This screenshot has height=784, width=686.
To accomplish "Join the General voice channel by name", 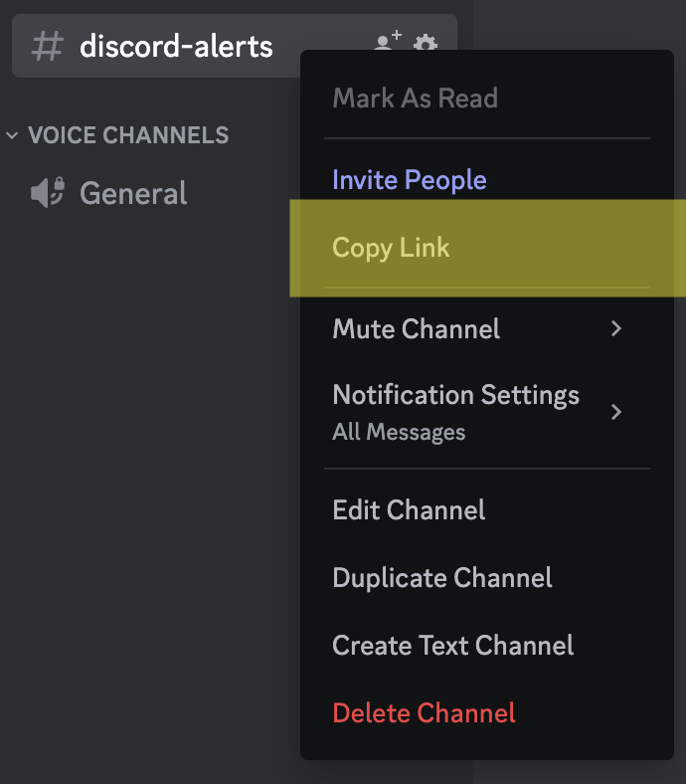I will (133, 193).
